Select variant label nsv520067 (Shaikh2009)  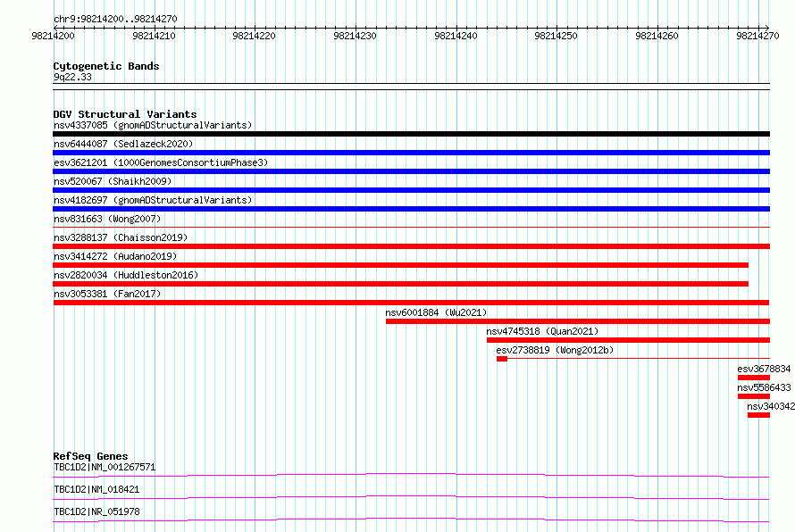[x=113, y=181]
